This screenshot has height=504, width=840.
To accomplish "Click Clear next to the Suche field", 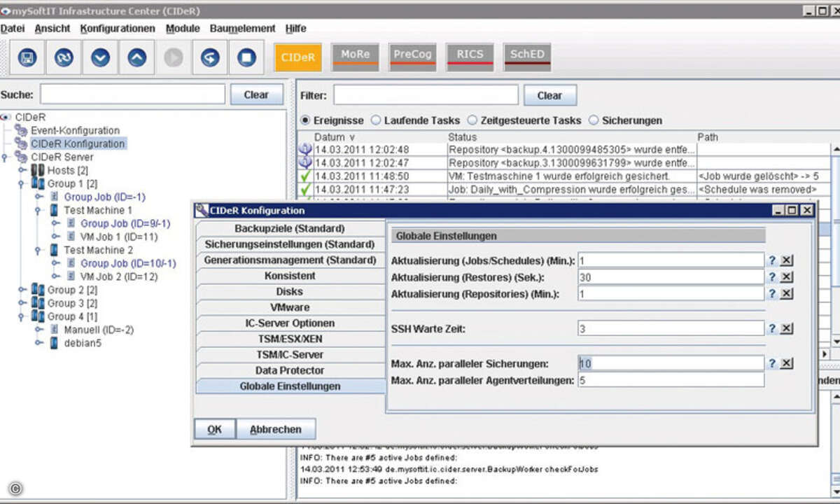I will 256,94.
